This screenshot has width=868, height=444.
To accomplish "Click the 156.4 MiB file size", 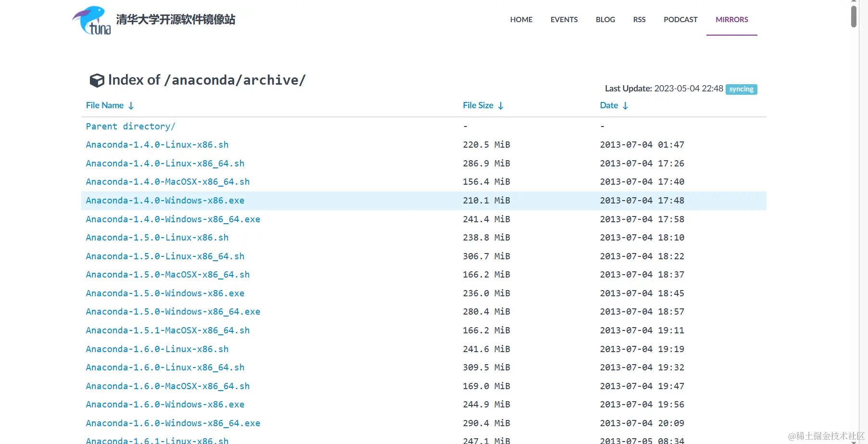I will pyautogui.click(x=487, y=182).
